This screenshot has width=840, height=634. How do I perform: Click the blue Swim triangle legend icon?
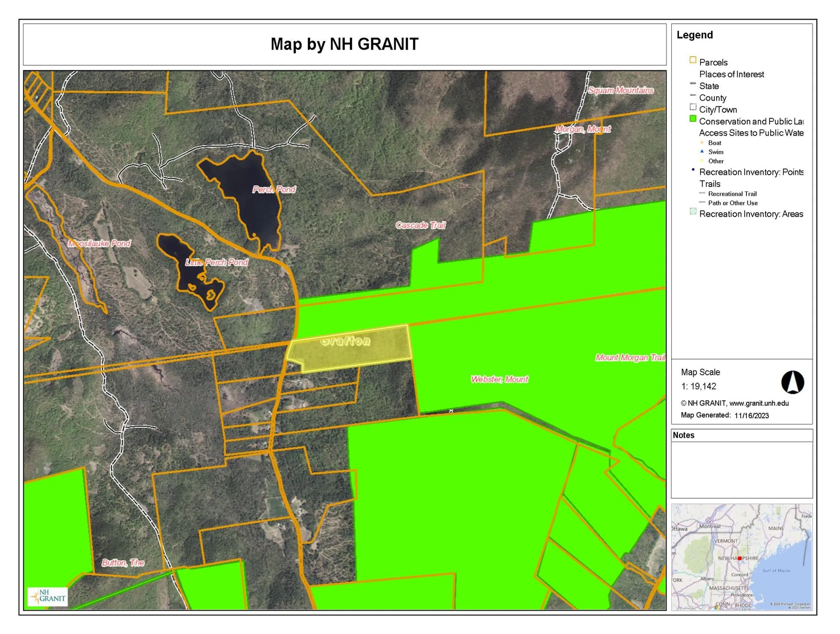click(x=702, y=151)
